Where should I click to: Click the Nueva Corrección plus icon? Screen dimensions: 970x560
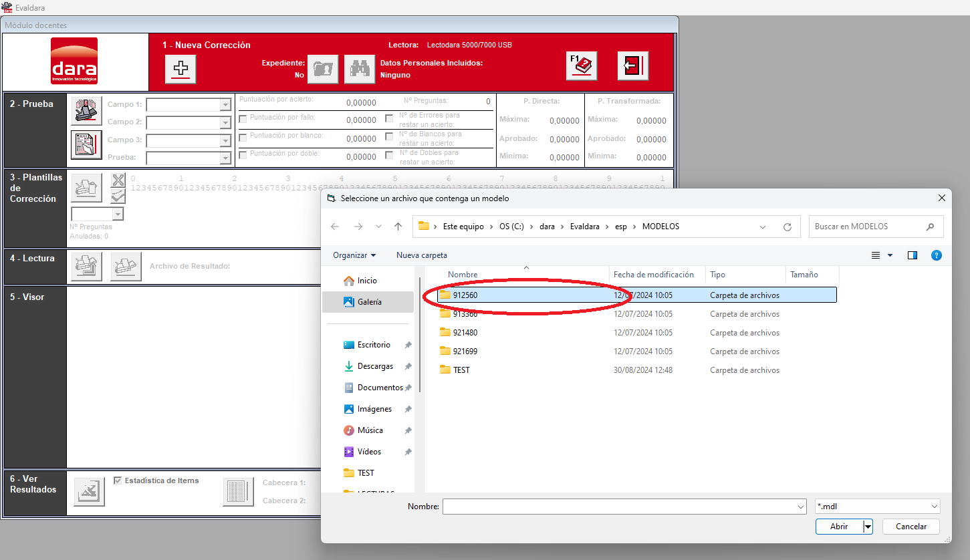click(x=180, y=68)
